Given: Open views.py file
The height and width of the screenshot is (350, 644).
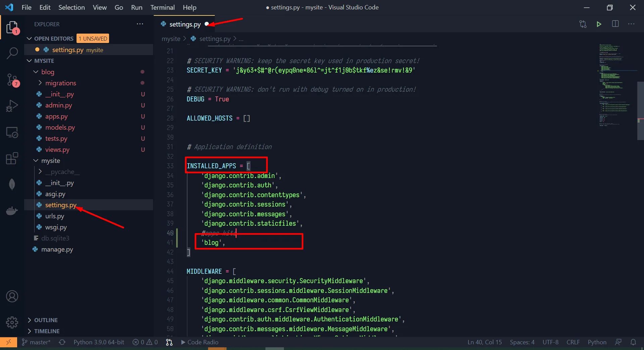Looking at the screenshot, I should click(x=89, y=149).
